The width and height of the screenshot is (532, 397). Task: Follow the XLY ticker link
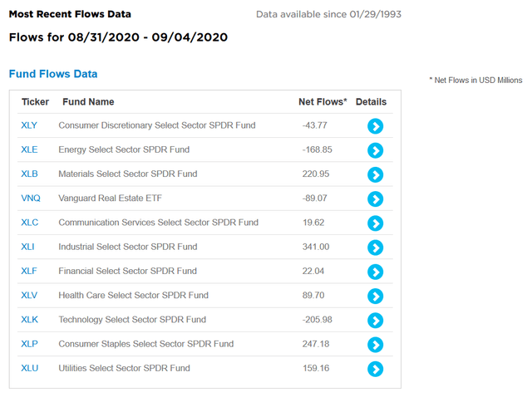point(29,125)
